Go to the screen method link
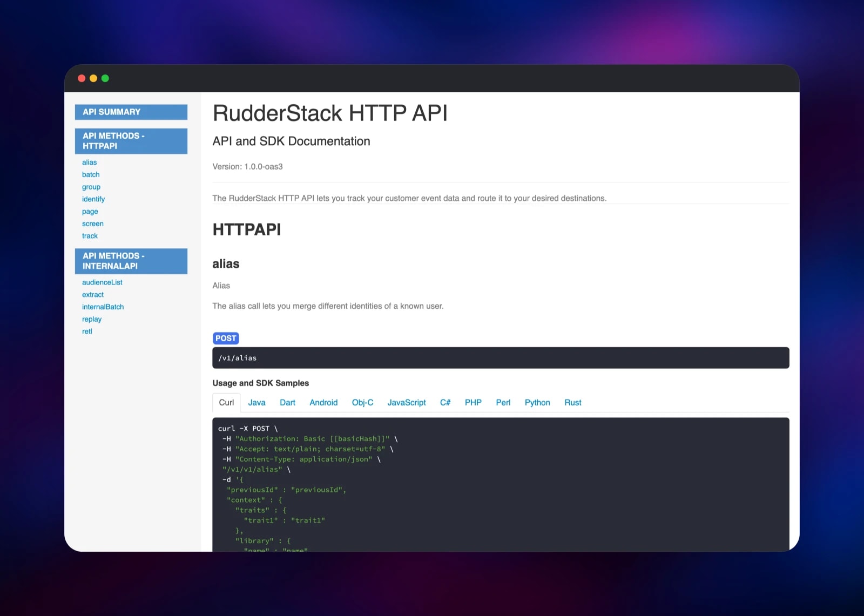Image resolution: width=864 pixels, height=616 pixels. 93,224
